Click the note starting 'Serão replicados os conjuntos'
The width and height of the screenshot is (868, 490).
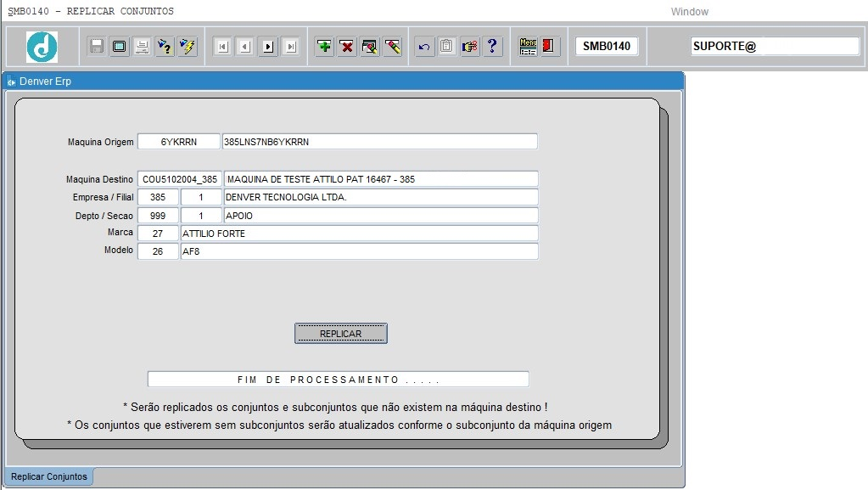(335, 408)
